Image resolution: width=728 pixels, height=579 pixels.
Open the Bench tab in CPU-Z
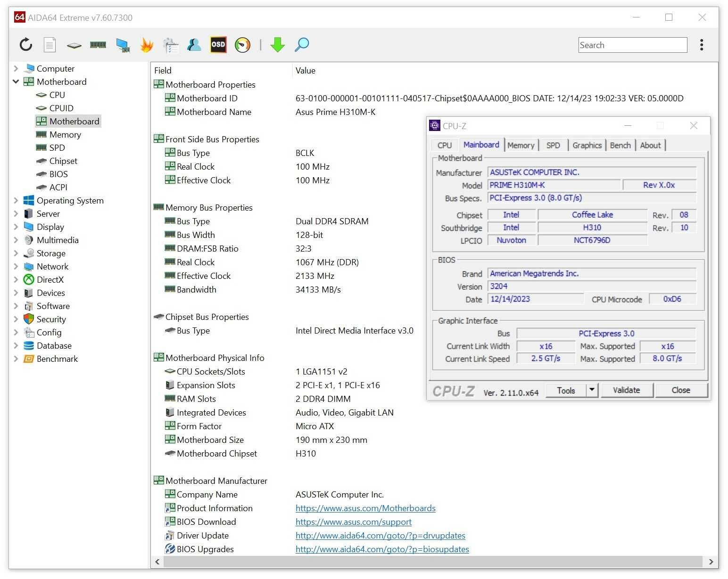click(620, 145)
